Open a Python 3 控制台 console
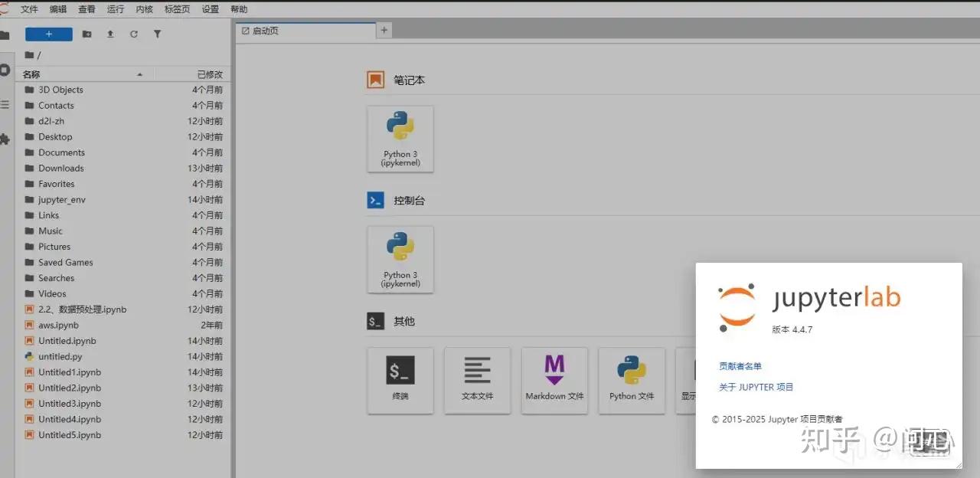This screenshot has width=980, height=478. tap(400, 259)
